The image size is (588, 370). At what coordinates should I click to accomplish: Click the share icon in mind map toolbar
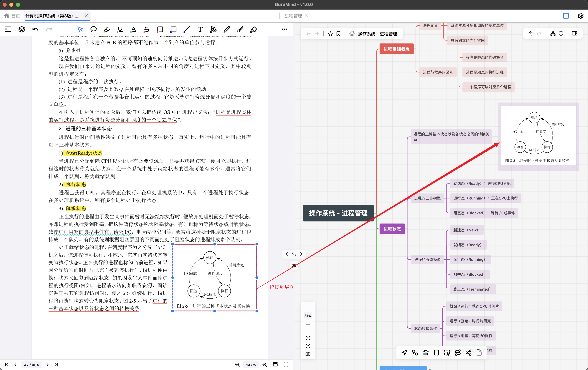point(469,353)
